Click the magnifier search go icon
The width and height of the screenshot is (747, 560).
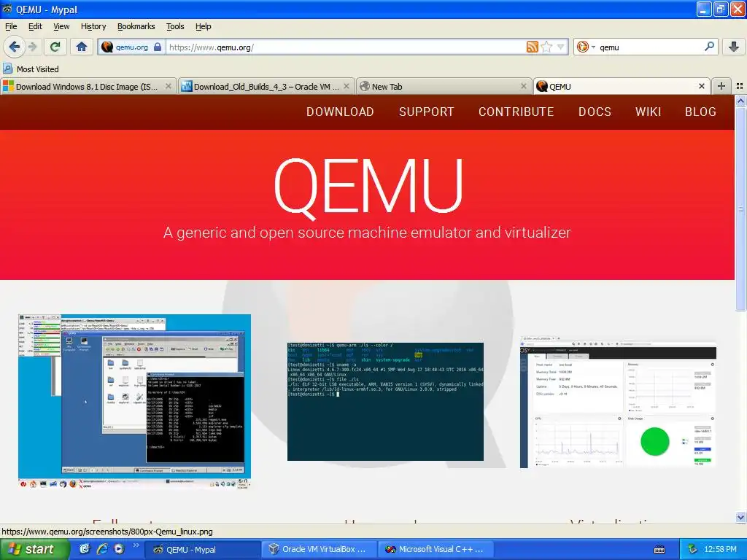(x=709, y=47)
